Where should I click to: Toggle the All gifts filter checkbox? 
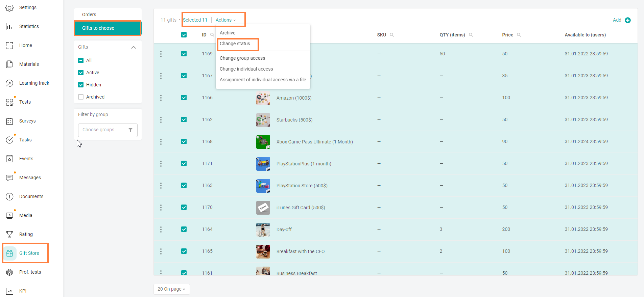pyautogui.click(x=81, y=60)
